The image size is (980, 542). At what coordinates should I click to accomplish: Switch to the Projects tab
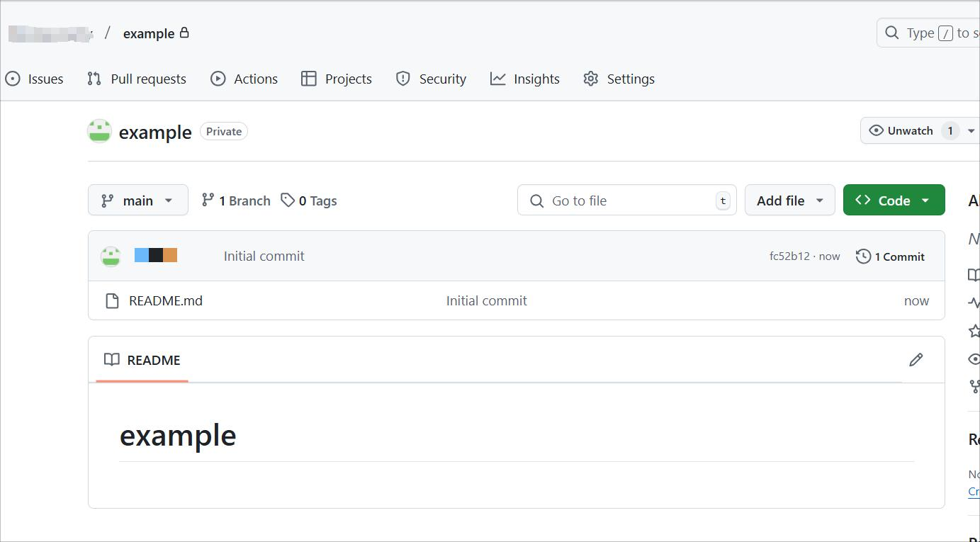tap(337, 79)
